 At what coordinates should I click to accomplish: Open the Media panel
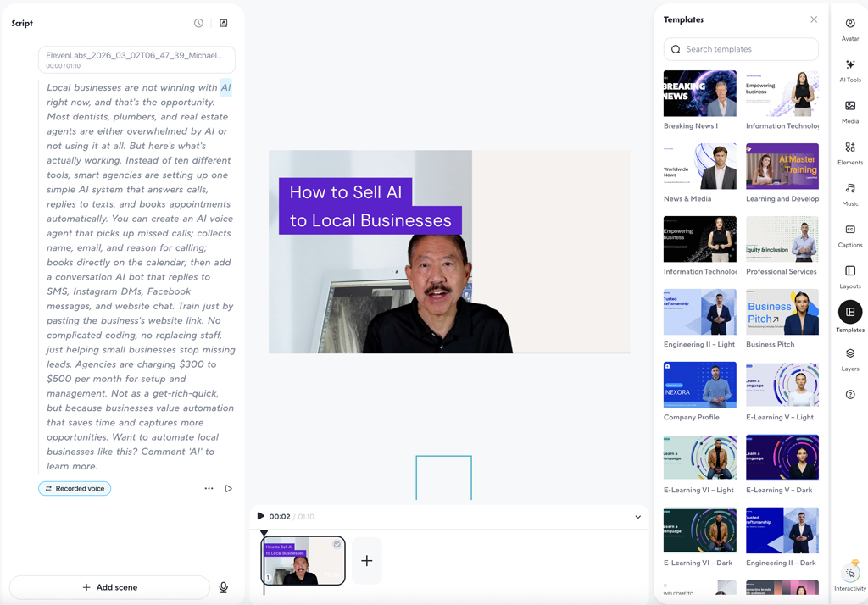click(849, 110)
